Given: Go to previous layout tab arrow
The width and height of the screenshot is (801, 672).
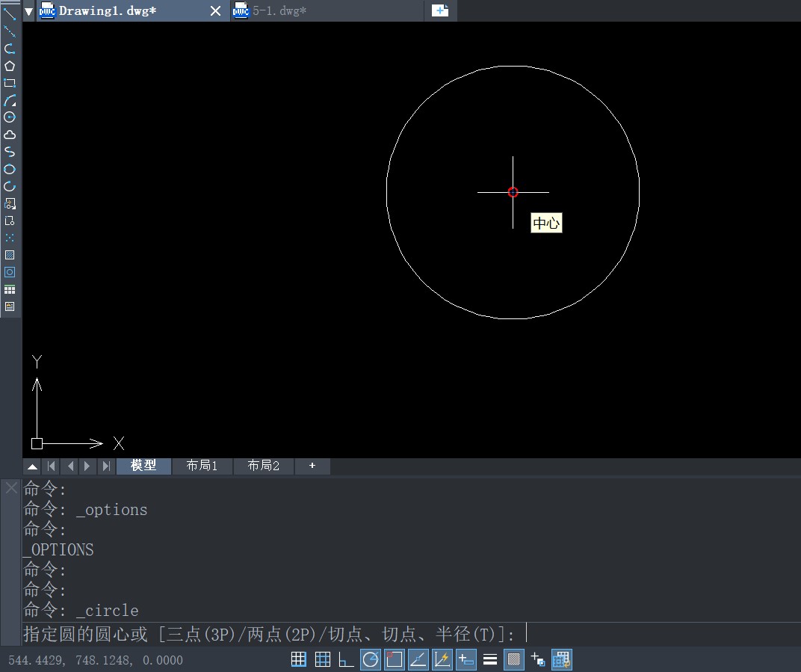Looking at the screenshot, I should (70, 466).
